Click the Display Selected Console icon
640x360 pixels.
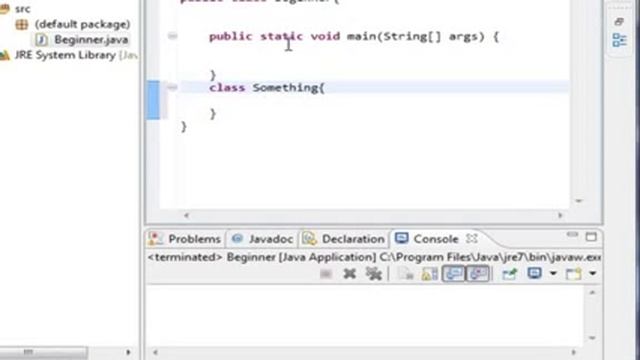coord(534,273)
